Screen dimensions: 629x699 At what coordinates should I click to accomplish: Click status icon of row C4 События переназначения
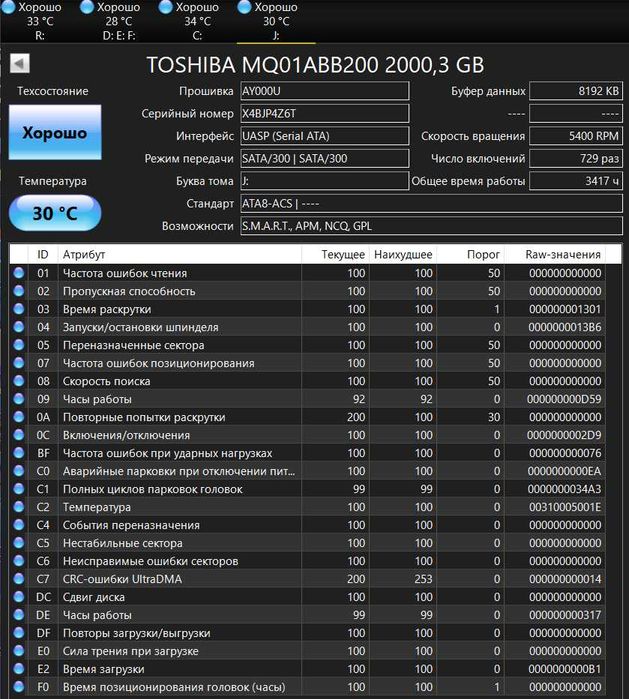(19, 525)
